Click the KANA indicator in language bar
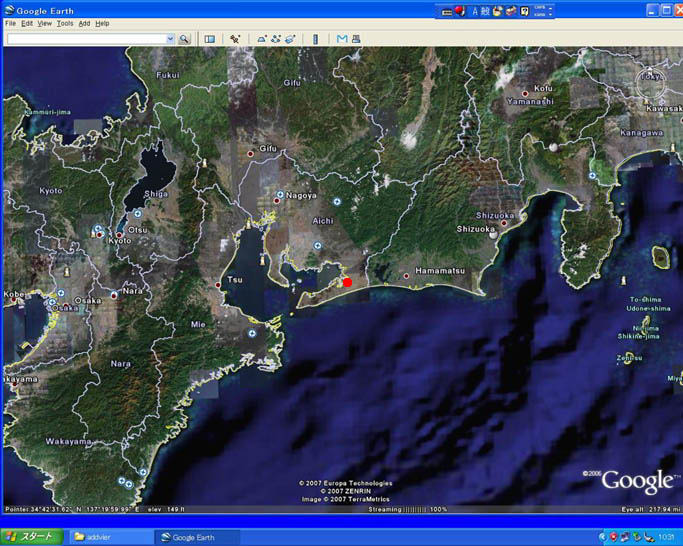This screenshot has width=683, height=546. tap(540, 15)
